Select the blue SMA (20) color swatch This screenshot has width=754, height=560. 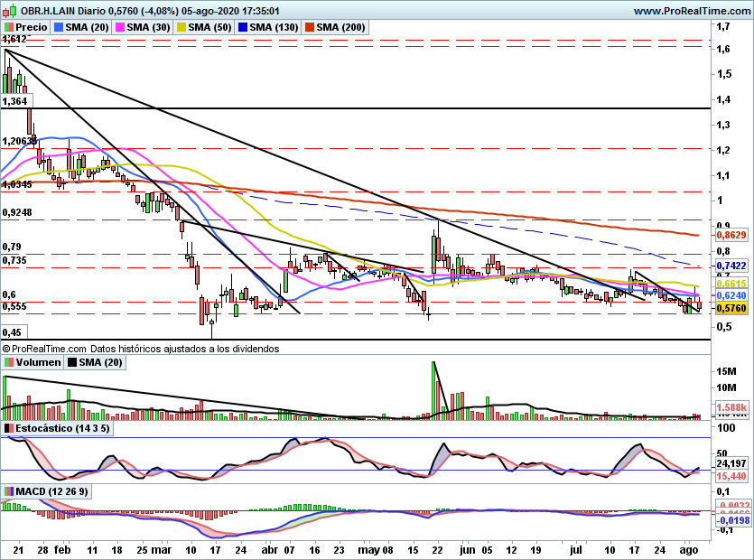click(x=61, y=28)
